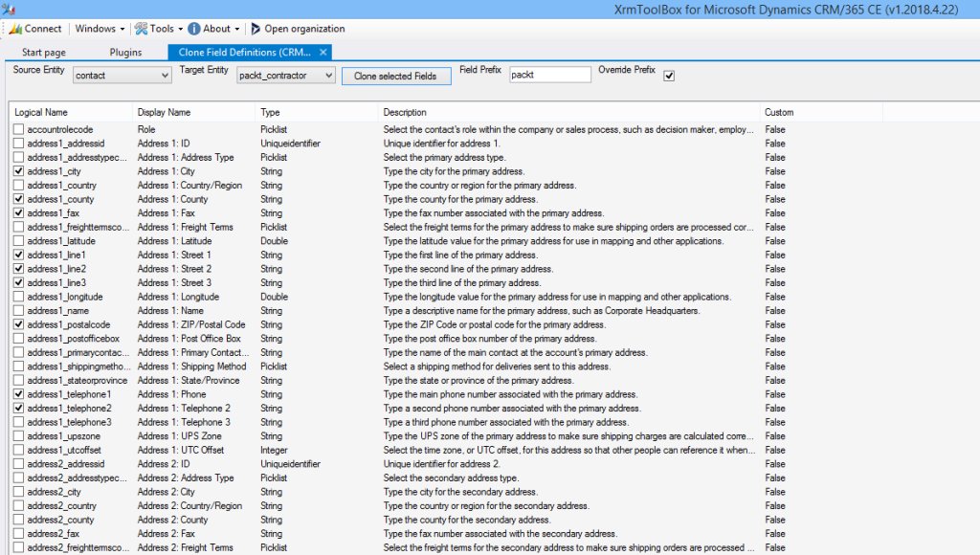Viewport: 980px width, 555px height.
Task: Click the XrmToolBox app icon in title bar
Action: pyautogui.click(x=9, y=10)
